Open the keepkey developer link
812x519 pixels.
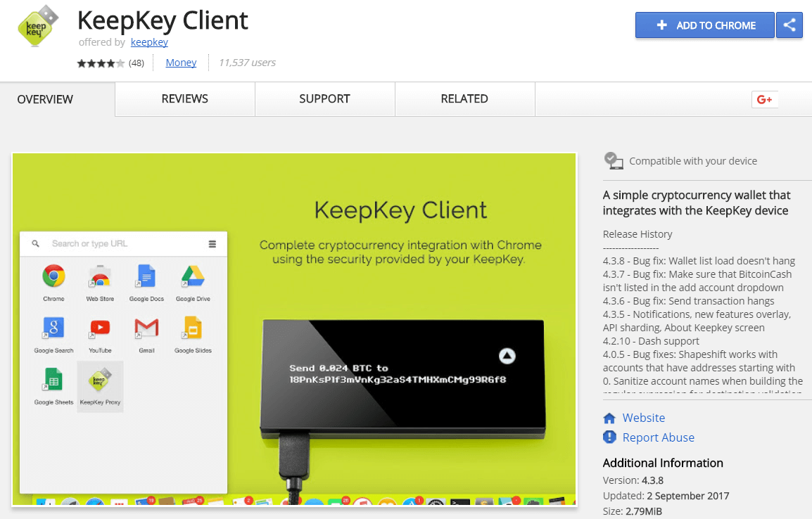149,42
